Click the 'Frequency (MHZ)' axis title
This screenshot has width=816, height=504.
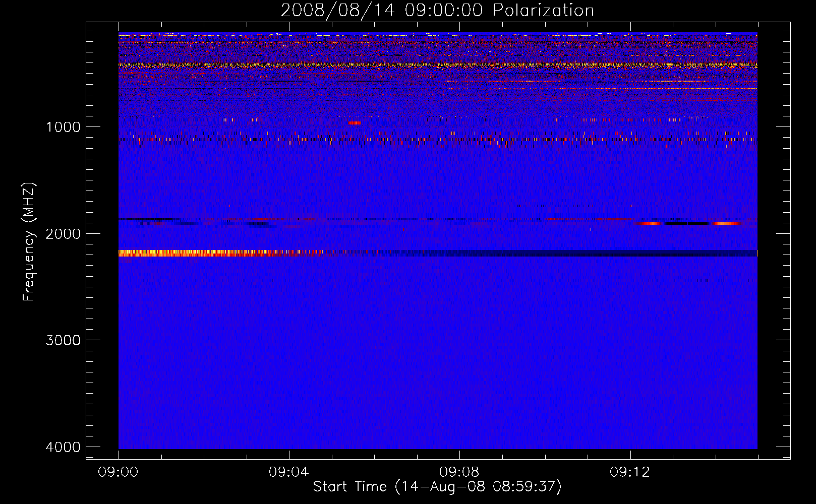(x=29, y=242)
